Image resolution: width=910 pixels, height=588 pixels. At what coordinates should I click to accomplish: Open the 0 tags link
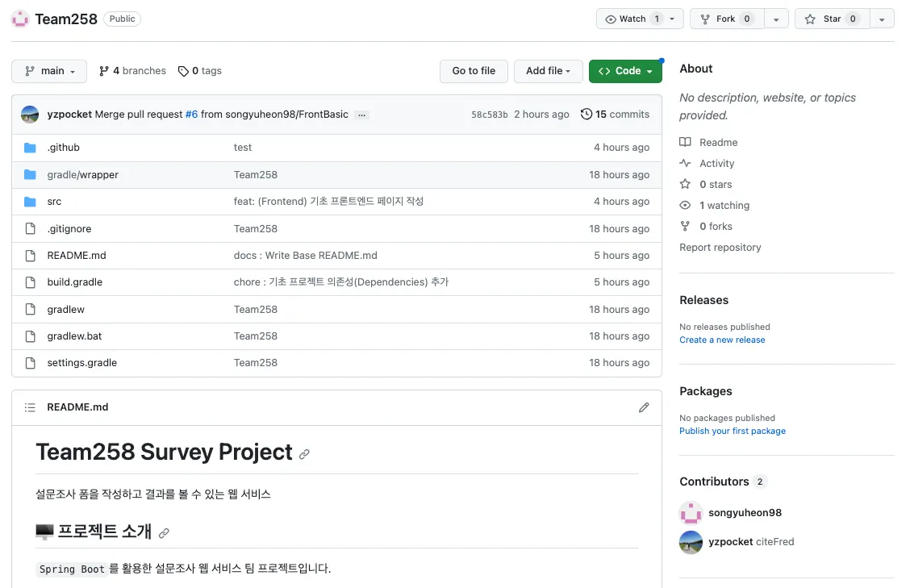[x=199, y=71]
